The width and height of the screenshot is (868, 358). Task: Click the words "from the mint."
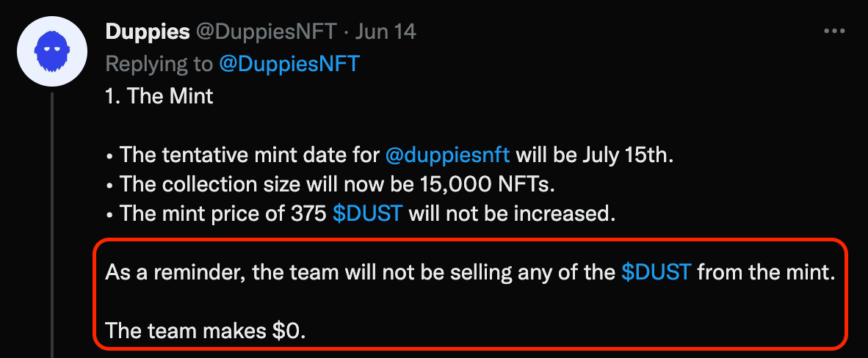[766, 272]
